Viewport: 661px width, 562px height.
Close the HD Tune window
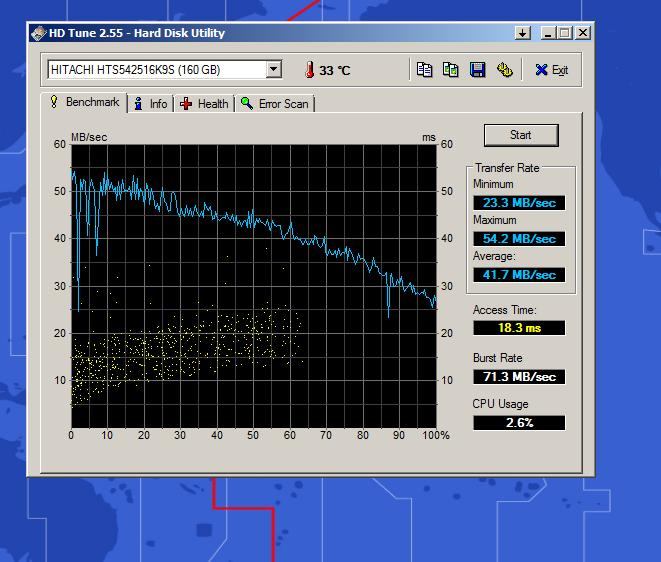tap(583, 33)
